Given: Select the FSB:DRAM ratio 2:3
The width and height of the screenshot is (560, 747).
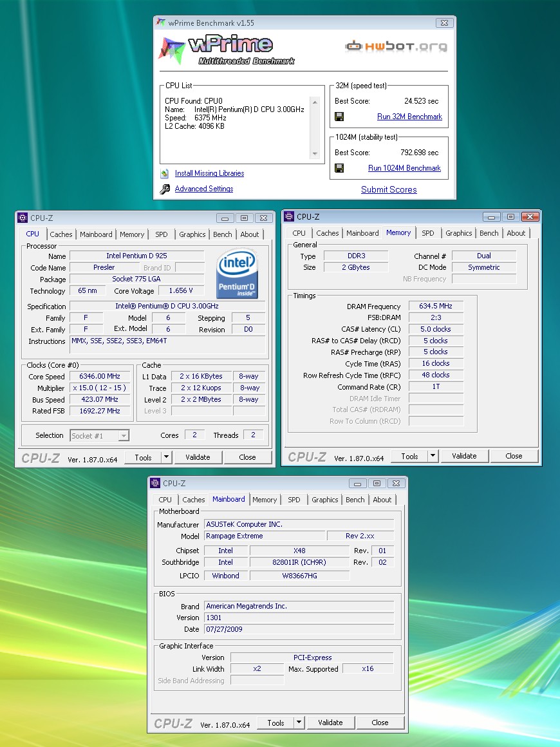Looking at the screenshot, I should click(x=436, y=317).
